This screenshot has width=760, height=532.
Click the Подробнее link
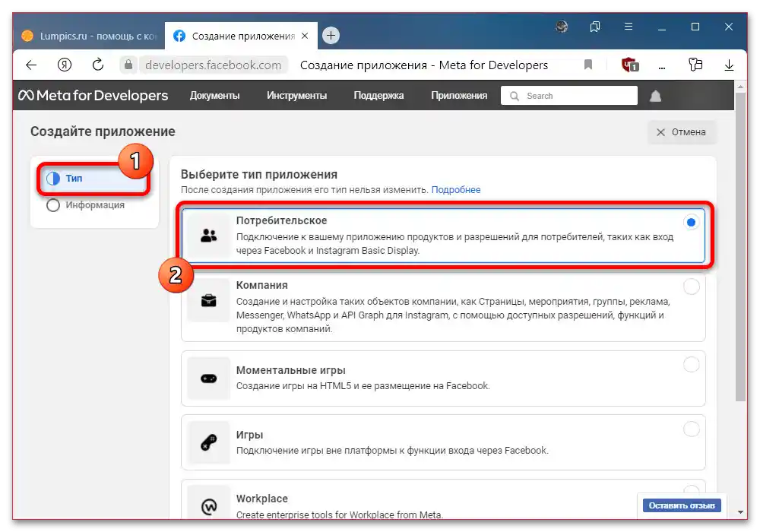(456, 189)
